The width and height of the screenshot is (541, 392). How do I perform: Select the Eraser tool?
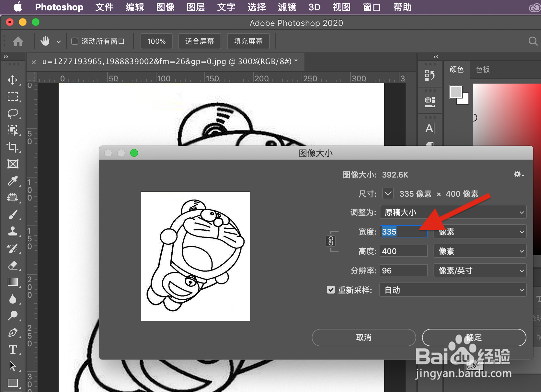point(13,265)
